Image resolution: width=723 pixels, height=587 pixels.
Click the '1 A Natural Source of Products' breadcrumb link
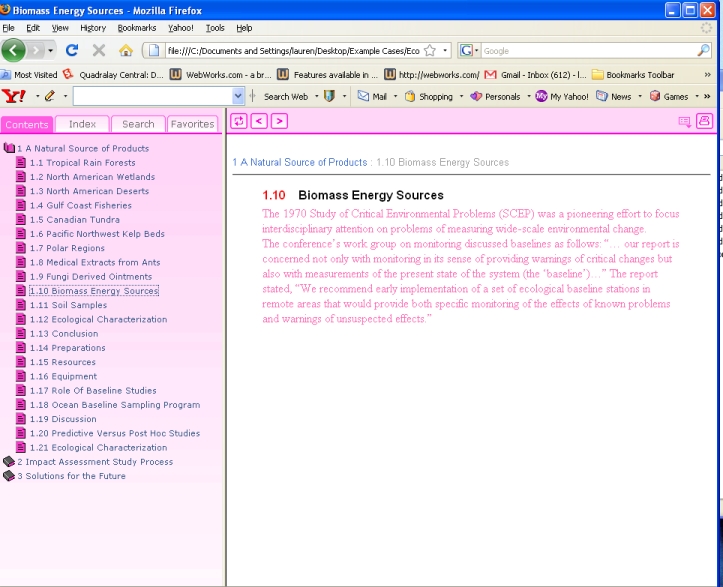coord(299,162)
